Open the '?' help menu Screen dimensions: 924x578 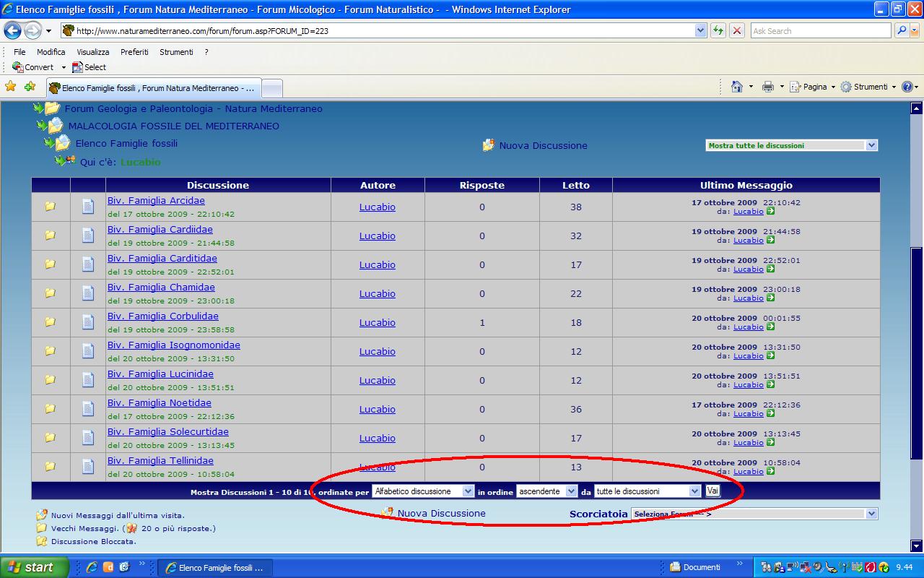(x=206, y=52)
